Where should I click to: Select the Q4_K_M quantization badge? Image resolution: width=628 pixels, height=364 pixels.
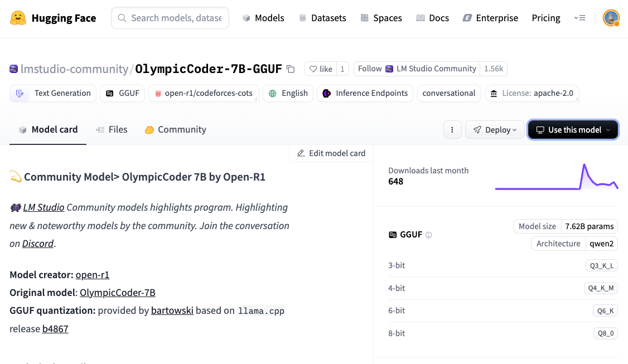tap(601, 288)
